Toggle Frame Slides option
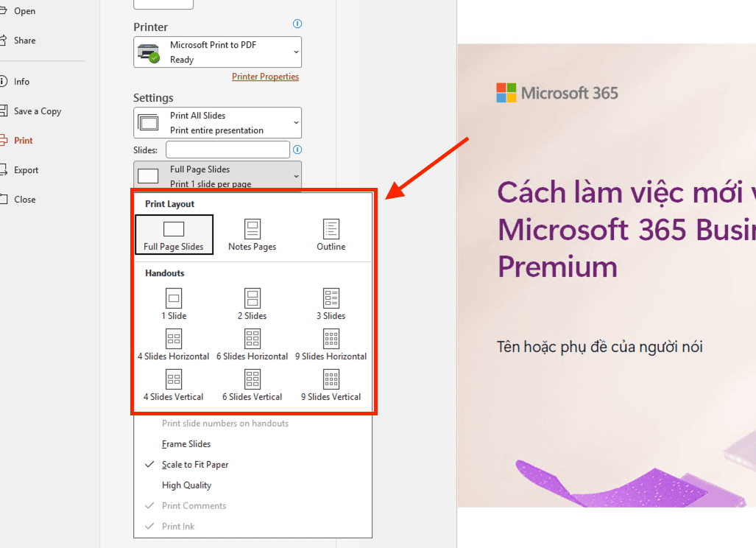756x548 pixels. tap(252, 444)
